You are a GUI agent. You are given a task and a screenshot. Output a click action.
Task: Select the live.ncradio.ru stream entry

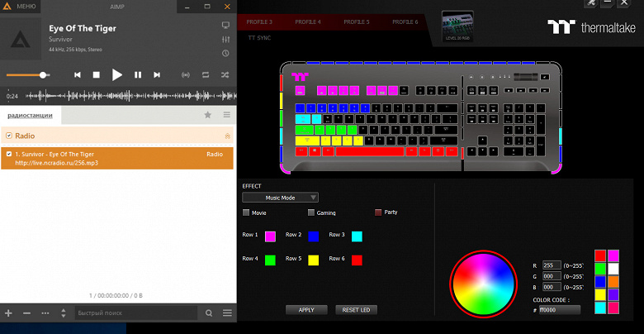[117, 159]
